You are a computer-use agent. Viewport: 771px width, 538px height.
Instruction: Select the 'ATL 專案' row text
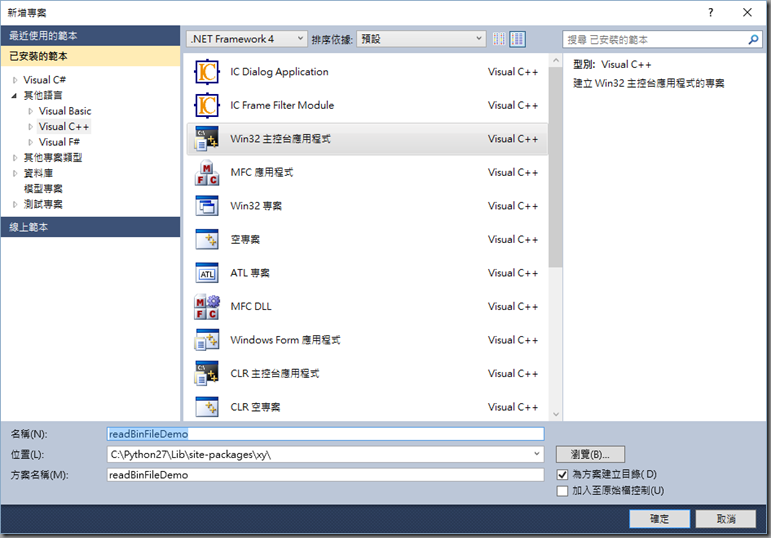pos(250,273)
